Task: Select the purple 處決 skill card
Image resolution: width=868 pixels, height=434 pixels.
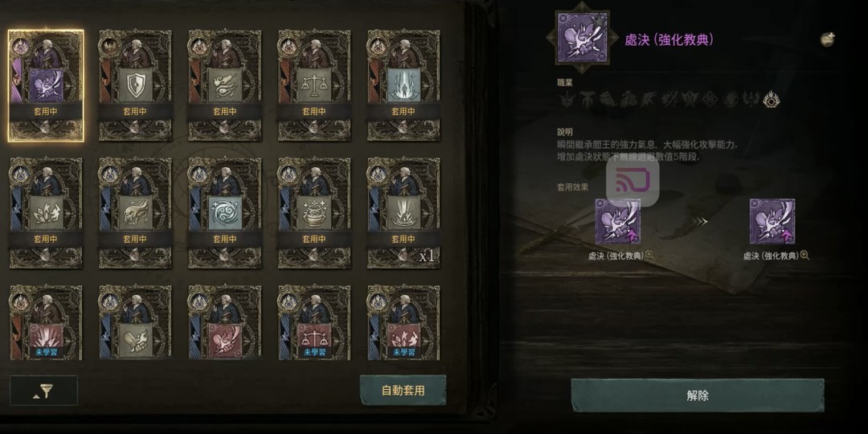Action: coord(46,85)
